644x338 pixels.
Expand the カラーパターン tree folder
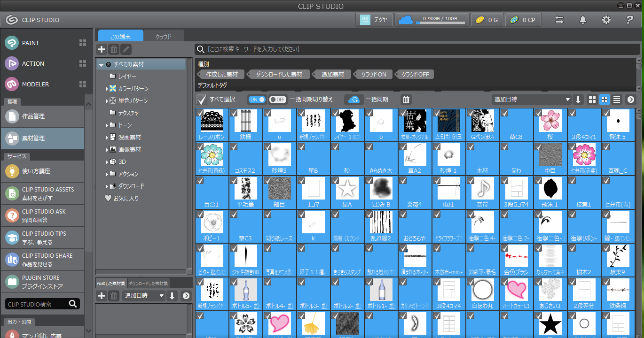click(107, 88)
